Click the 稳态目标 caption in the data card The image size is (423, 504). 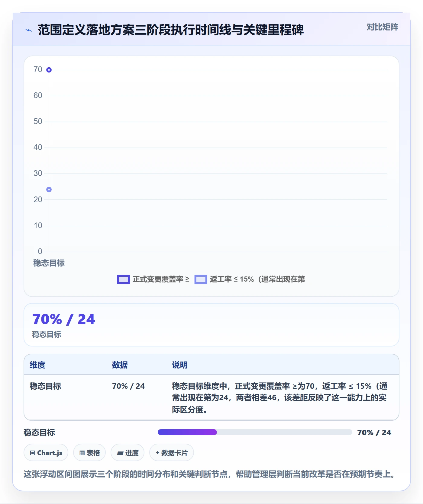point(47,334)
